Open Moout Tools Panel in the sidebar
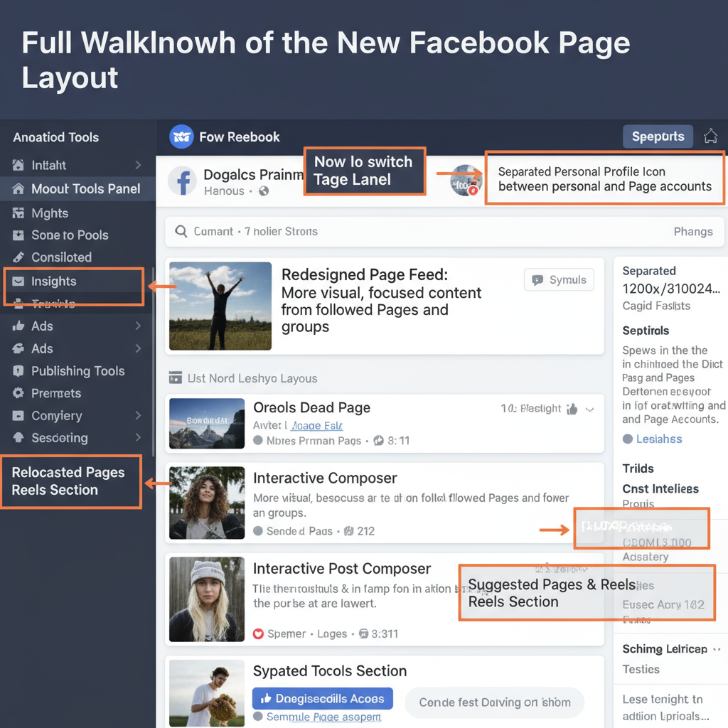The width and height of the screenshot is (728, 728). pyautogui.click(x=77, y=189)
